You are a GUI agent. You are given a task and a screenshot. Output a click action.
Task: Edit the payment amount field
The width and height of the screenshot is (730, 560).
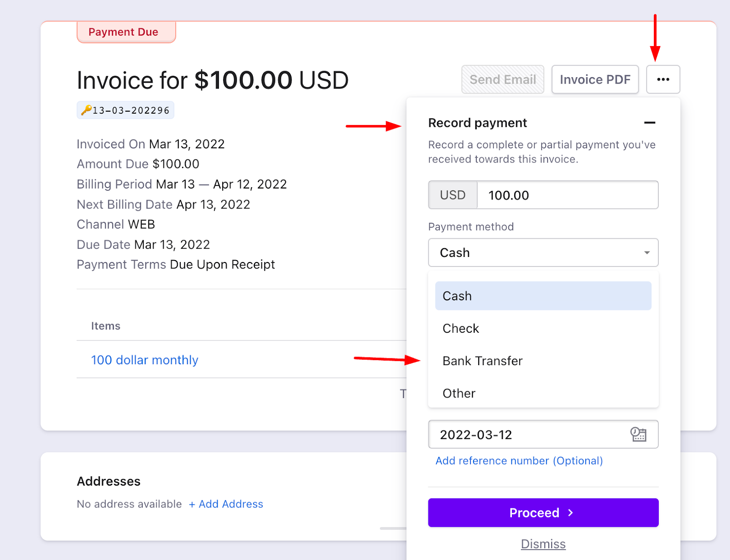click(567, 195)
